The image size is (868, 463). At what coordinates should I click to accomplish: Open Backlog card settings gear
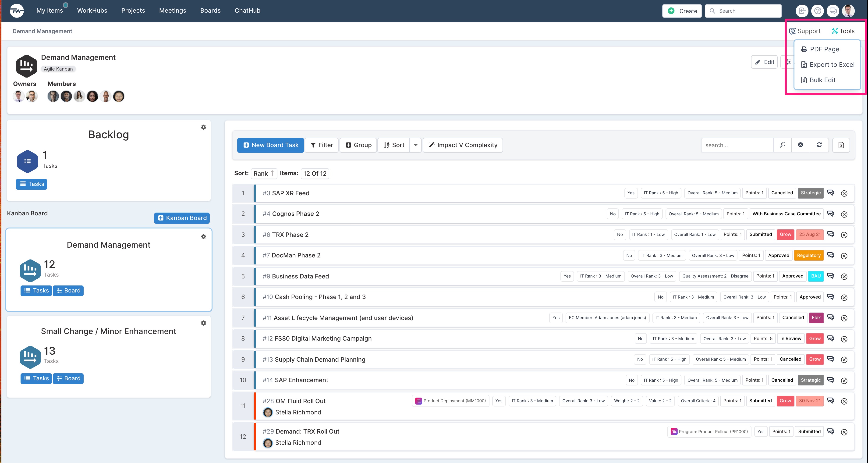click(x=204, y=127)
